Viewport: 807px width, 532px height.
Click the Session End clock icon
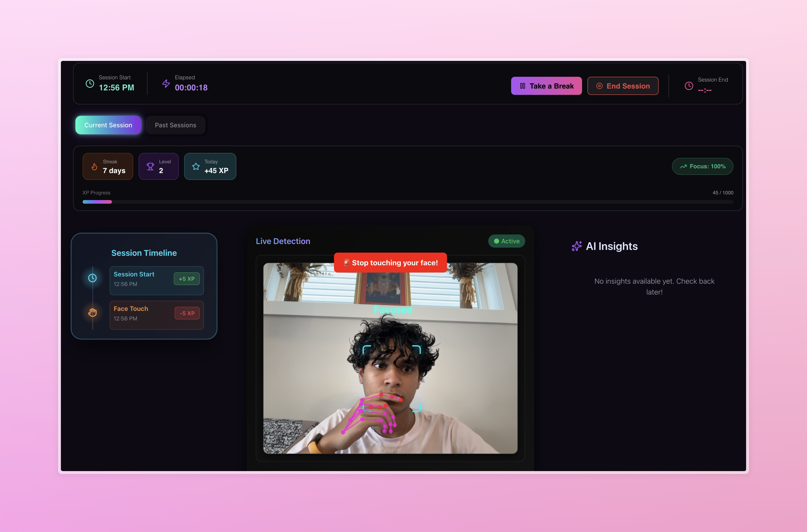pyautogui.click(x=689, y=86)
